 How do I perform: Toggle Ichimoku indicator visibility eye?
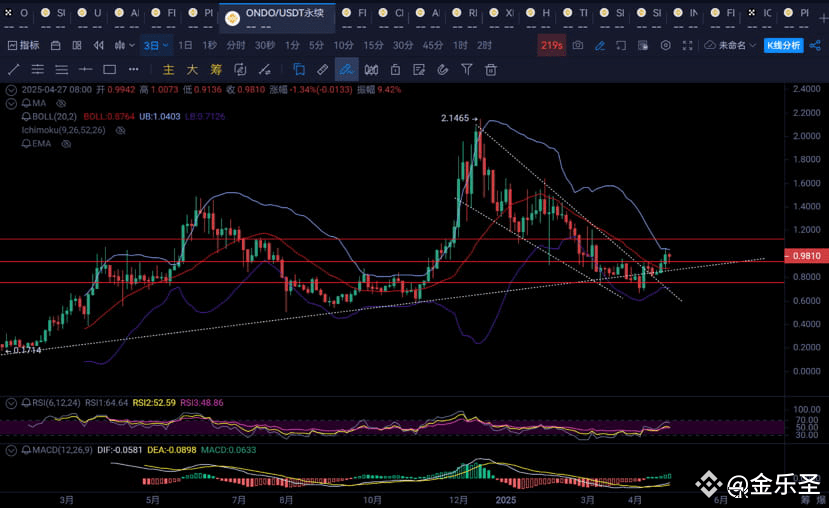click(120, 130)
